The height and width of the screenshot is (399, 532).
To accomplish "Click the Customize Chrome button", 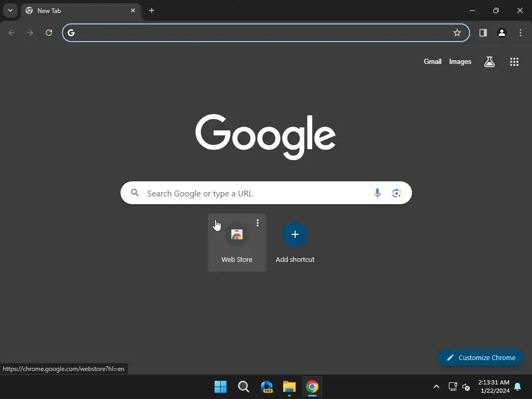I will [481, 357].
